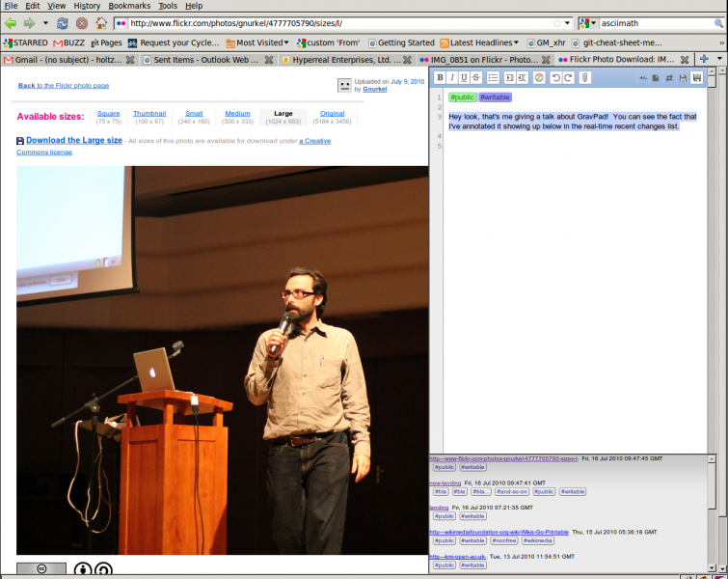
Task: Open the list all tabs dropdown
Action: point(719,59)
